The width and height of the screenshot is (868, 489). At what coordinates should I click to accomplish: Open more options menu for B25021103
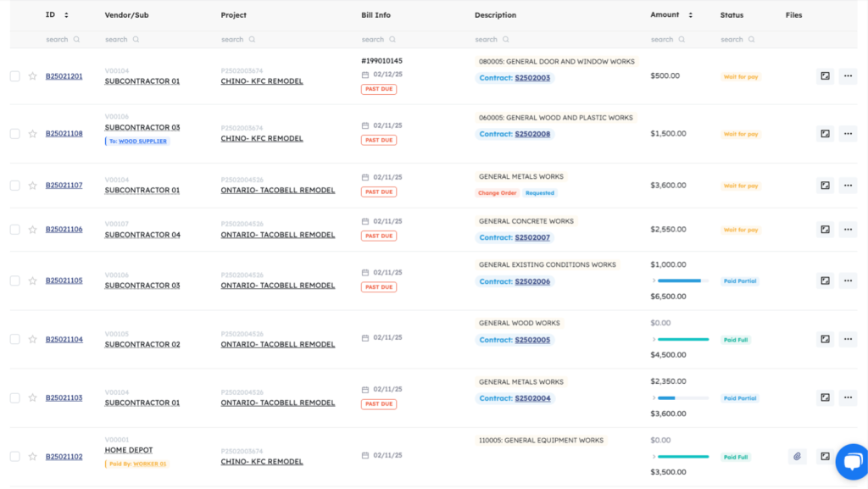click(x=848, y=397)
